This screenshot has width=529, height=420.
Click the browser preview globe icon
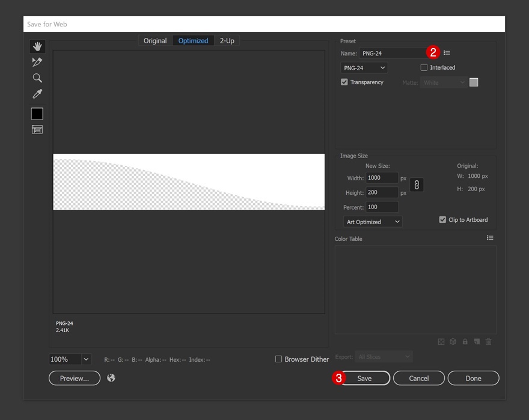111,378
